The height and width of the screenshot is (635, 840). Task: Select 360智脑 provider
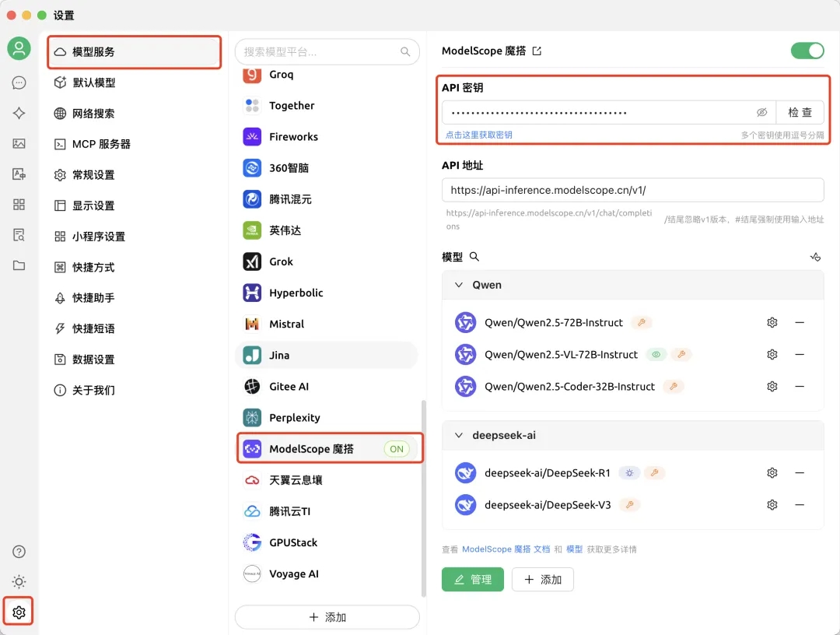(327, 168)
